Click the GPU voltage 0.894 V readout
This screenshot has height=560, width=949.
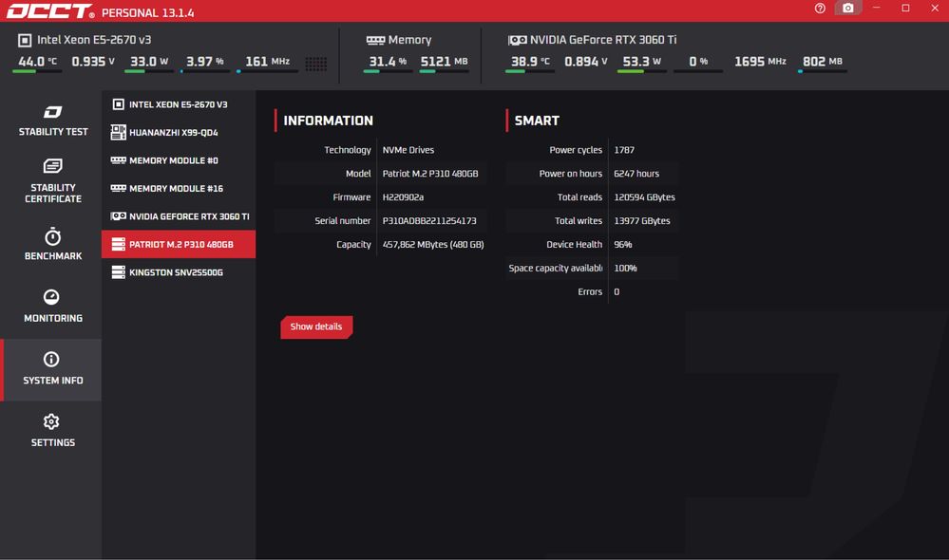[x=586, y=62]
